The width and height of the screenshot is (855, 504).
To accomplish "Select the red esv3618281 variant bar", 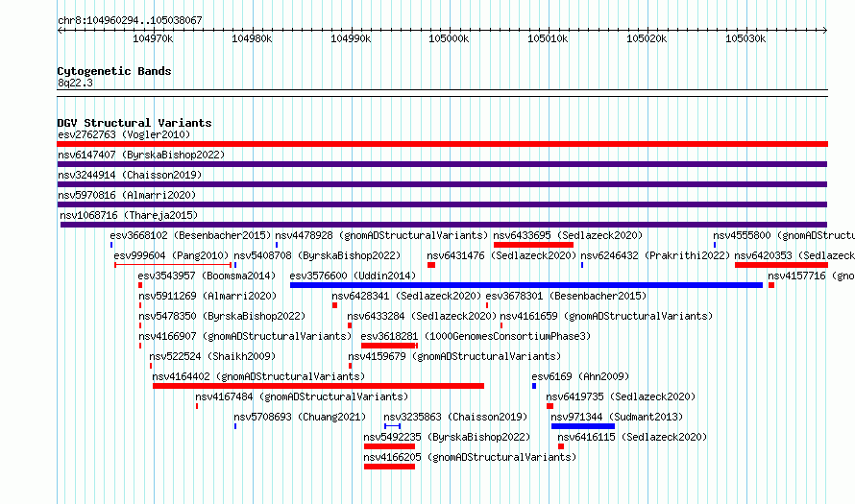I will click(x=389, y=346).
